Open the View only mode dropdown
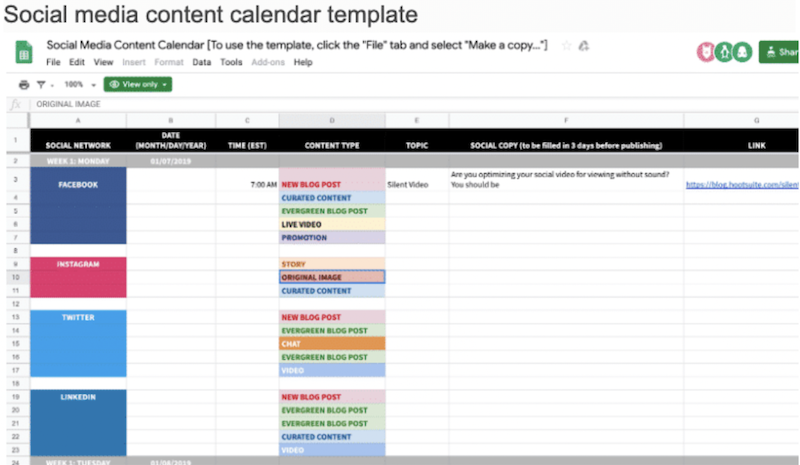 (138, 84)
